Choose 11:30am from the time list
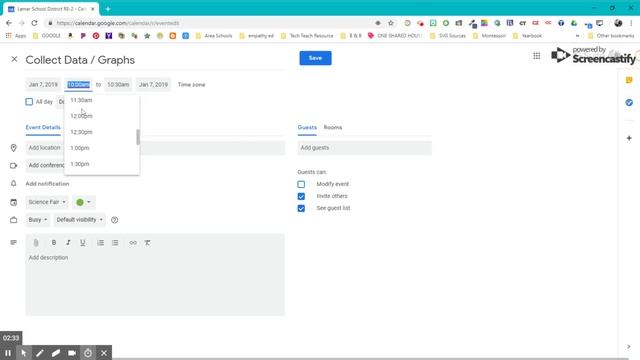 coord(102,100)
